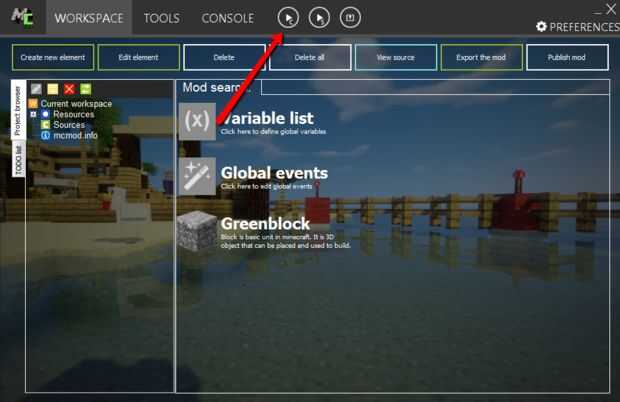Screen dimensions: 620x402
Task: Open the Variable list title
Action: pyautogui.click(x=267, y=118)
